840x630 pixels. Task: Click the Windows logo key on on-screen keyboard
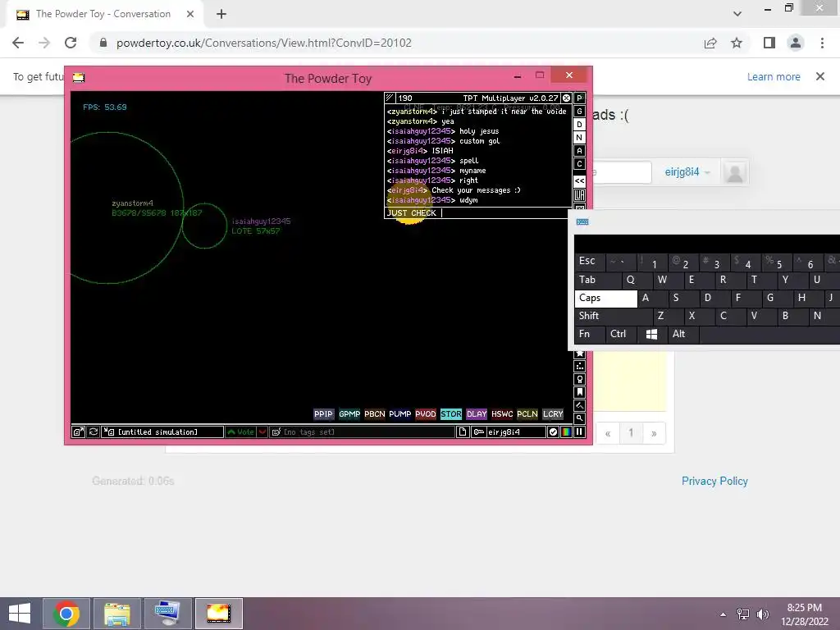[652, 335]
